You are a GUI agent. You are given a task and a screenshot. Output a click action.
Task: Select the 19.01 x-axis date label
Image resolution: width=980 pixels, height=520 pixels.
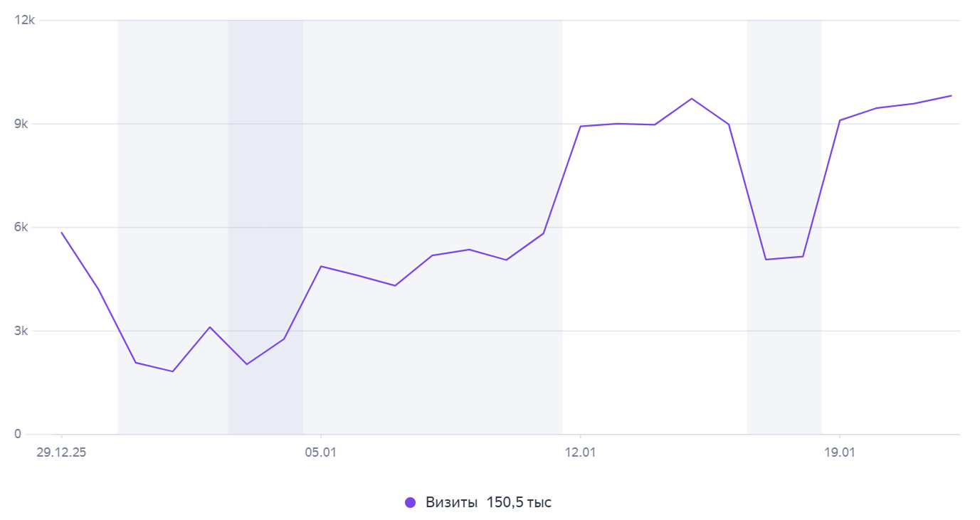coord(840,452)
